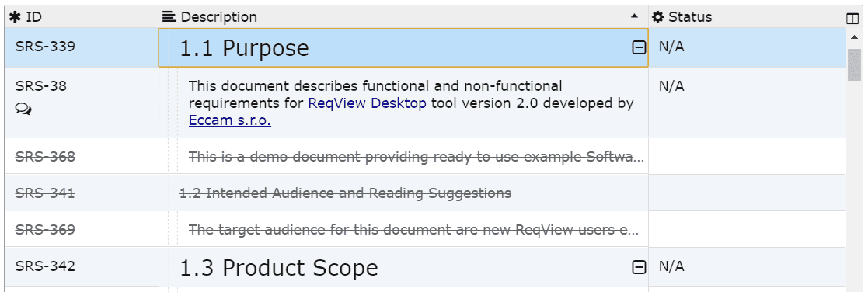Screen dimensions: 868x292
Task: Click the text-lines icon in Description header
Action: (x=169, y=17)
